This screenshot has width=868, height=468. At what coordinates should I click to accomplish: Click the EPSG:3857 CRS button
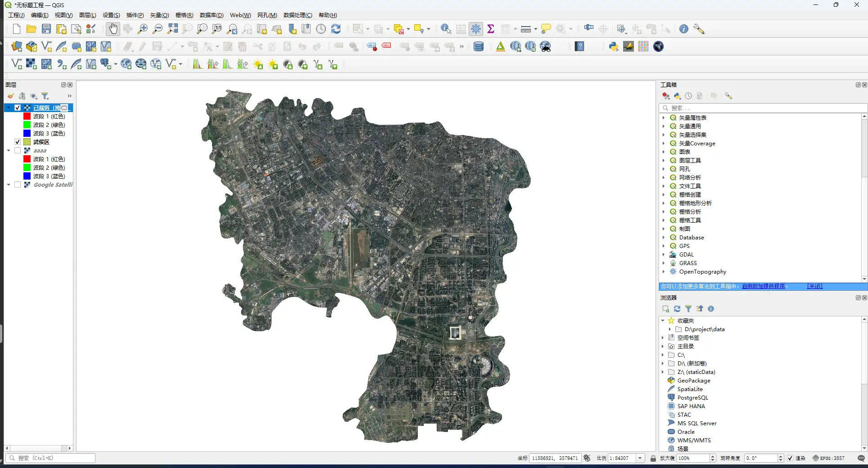(x=828, y=458)
